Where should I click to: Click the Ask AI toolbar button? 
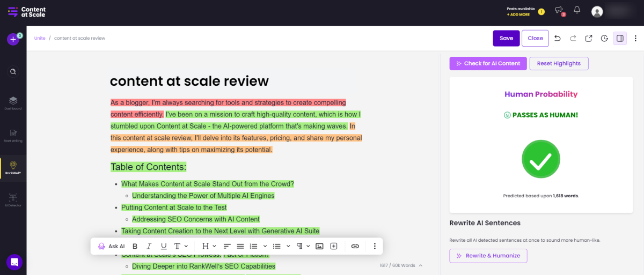click(112, 246)
